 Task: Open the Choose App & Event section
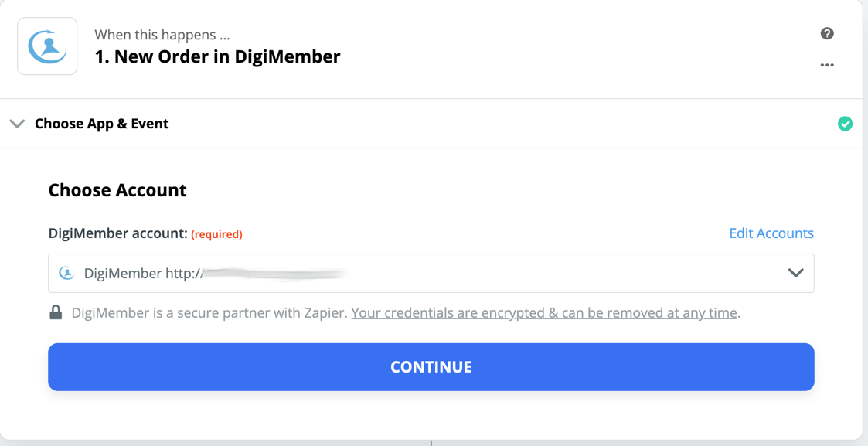(101, 124)
